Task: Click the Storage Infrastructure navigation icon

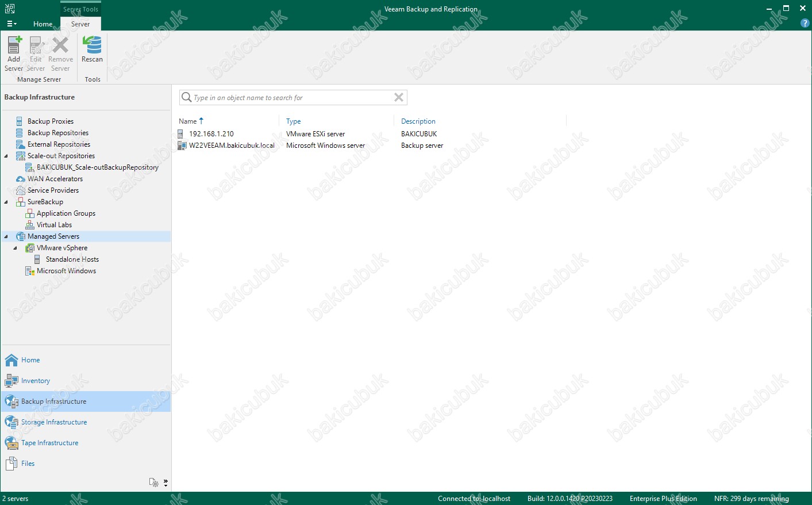Action: (x=11, y=422)
